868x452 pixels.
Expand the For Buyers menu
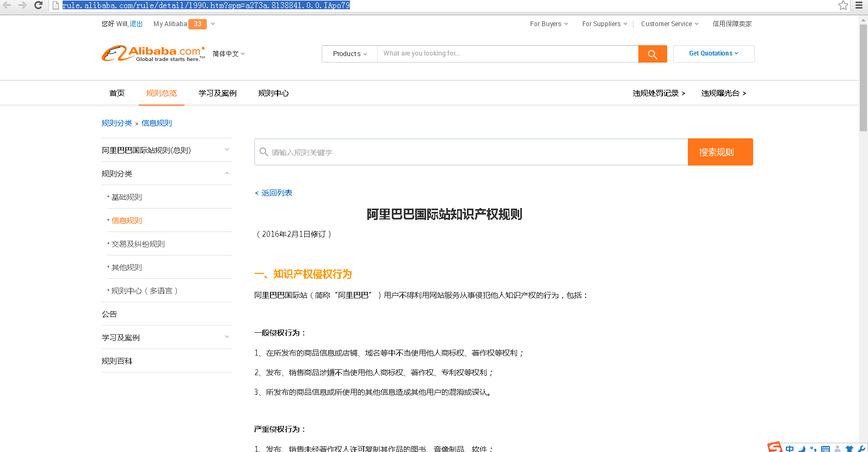click(x=549, y=24)
